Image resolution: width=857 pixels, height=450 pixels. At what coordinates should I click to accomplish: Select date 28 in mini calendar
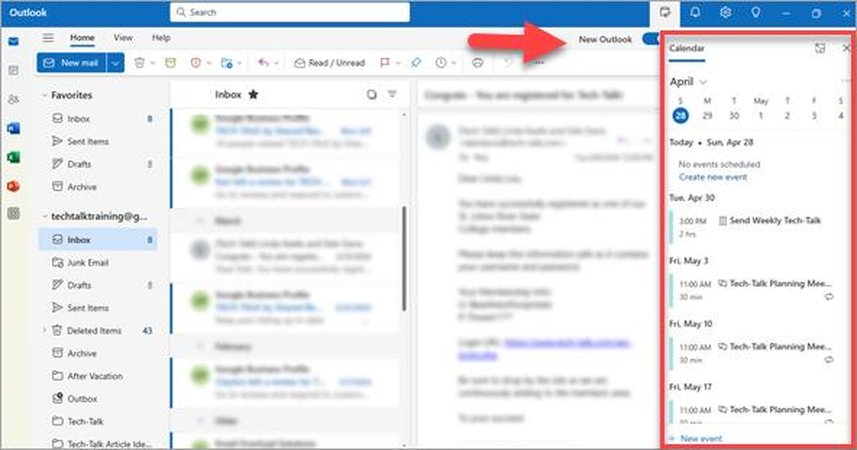[680, 115]
